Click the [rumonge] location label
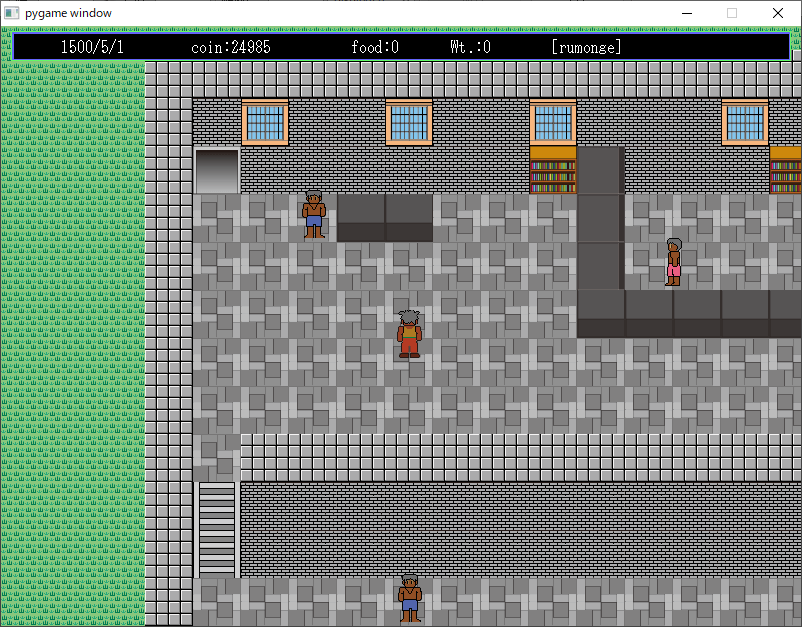Screen dimensions: 802x627 click(x=587, y=48)
